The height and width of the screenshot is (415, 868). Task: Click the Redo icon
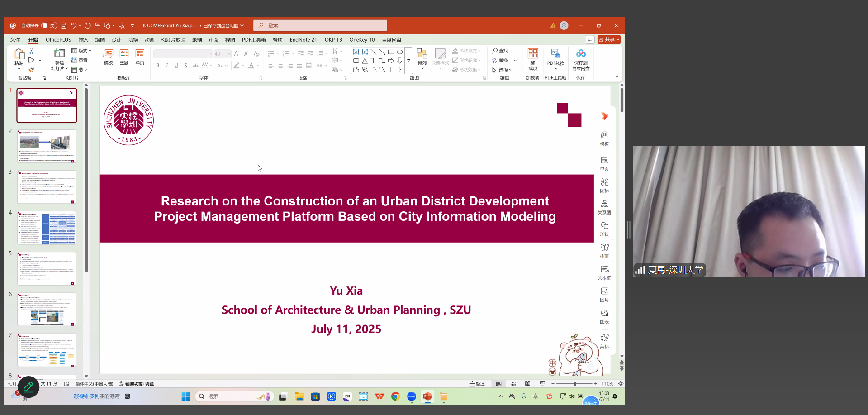point(88,25)
